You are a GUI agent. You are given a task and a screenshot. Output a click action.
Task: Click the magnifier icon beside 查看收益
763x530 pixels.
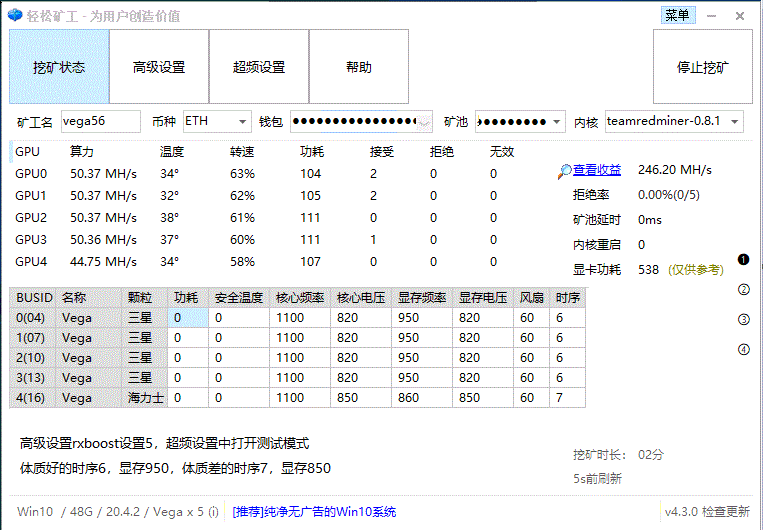[x=565, y=171]
